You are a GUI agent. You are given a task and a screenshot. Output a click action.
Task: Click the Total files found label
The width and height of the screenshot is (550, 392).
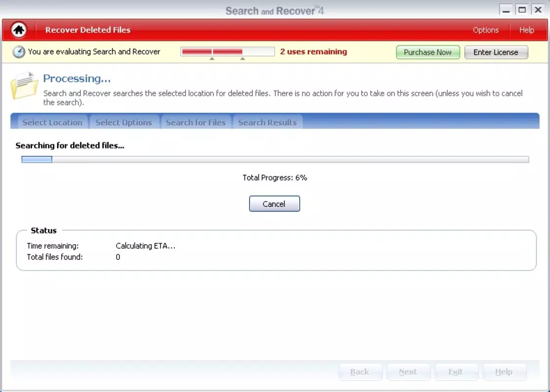pyautogui.click(x=55, y=257)
